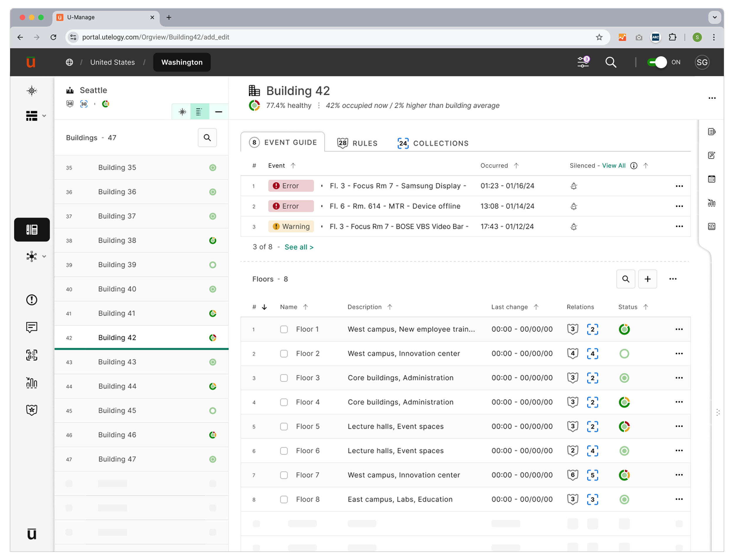
Task: Select the Floor 5 checkbox
Action: [x=284, y=426]
